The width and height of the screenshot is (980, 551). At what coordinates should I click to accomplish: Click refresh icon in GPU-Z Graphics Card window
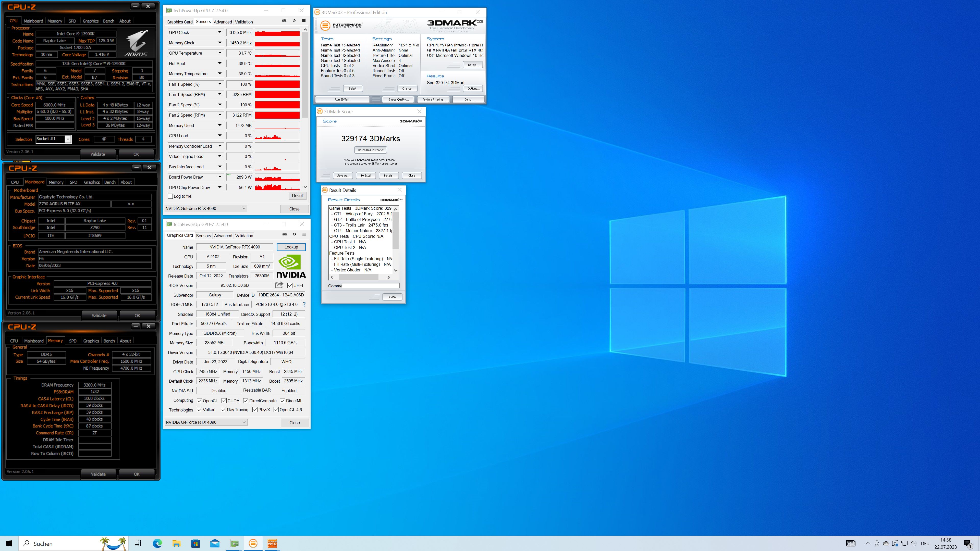[x=295, y=234]
